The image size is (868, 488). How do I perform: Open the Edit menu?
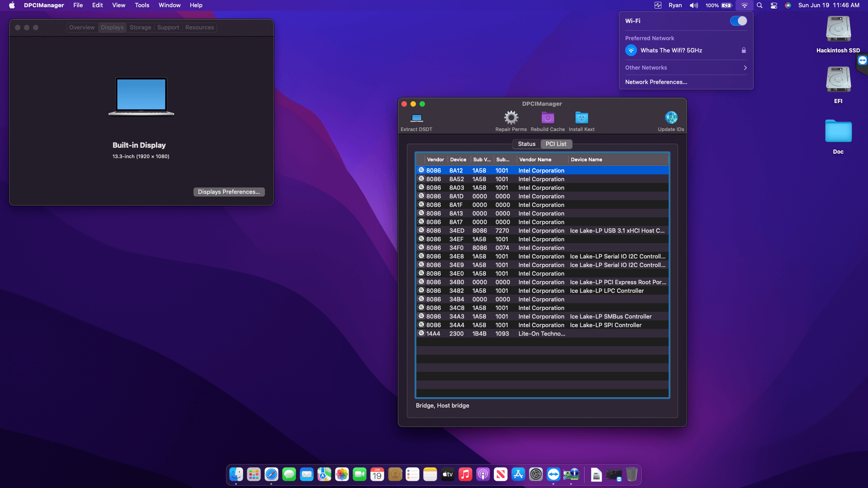tap(97, 5)
